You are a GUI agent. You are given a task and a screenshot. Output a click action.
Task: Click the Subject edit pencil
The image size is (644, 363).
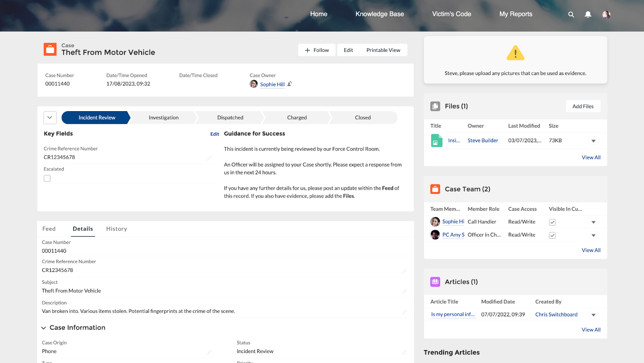click(404, 291)
